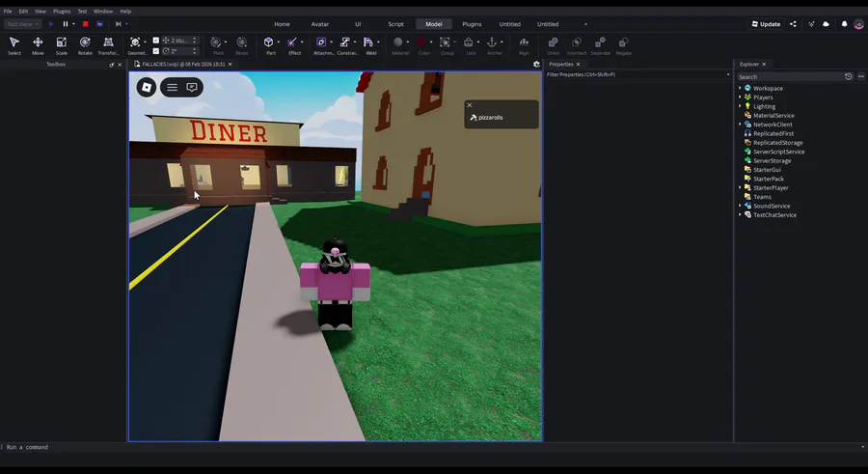Image resolution: width=868 pixels, height=474 pixels.
Task: Add an Effect
Action: click(x=292, y=45)
